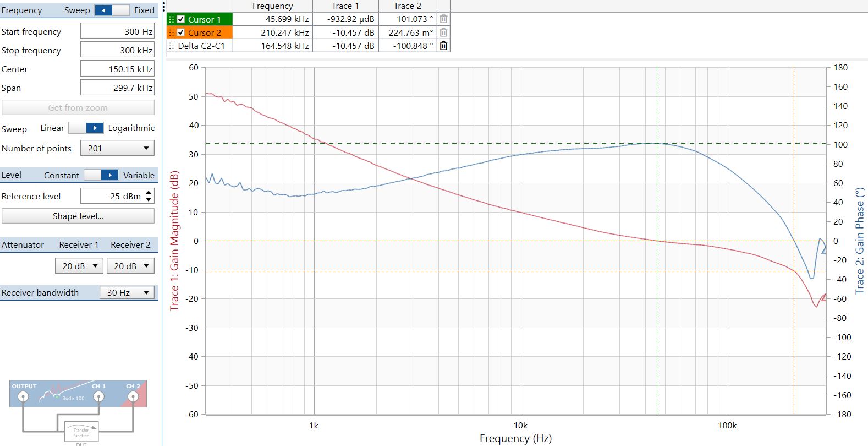Grab the Cursor 2 drag handle
The image size is (868, 446).
coord(171,32)
